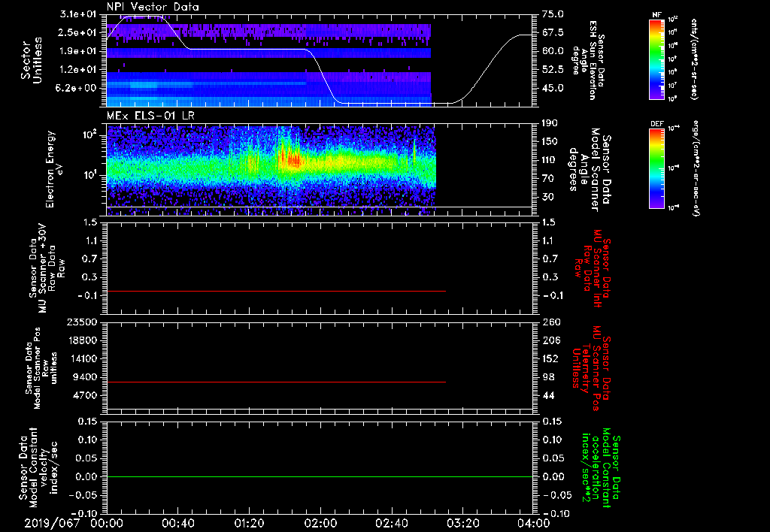Click the "3.1e+01" sector tick label
The width and height of the screenshot is (770, 532).
(78, 14)
